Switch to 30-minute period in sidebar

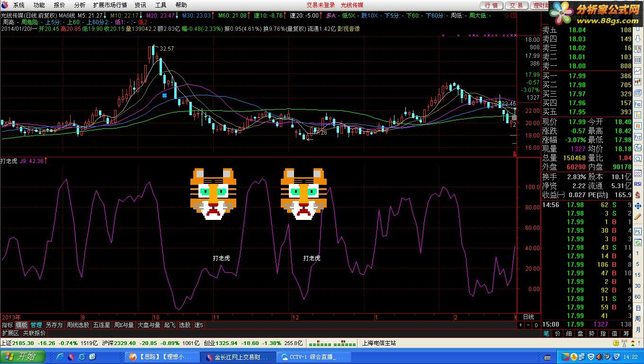(x=638, y=286)
